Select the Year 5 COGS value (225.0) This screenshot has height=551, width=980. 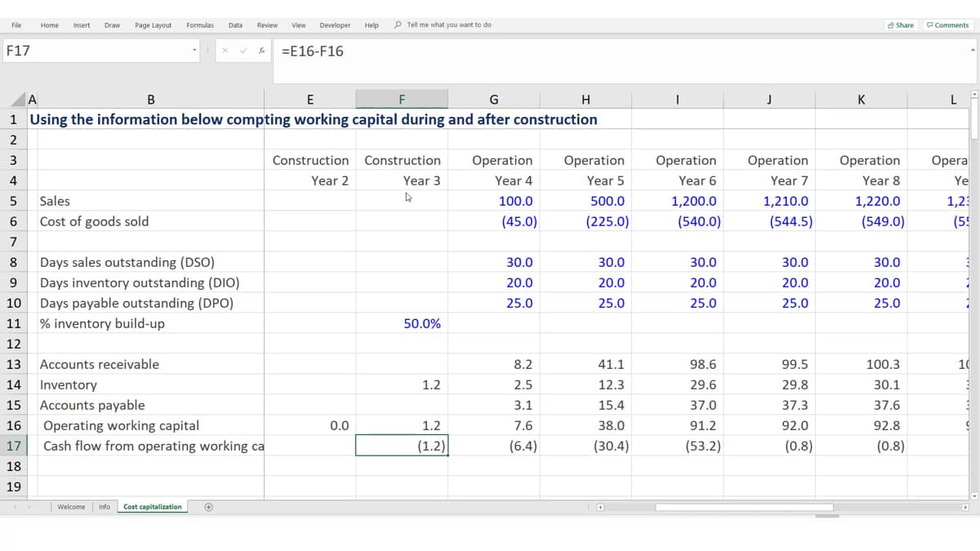[586, 221]
